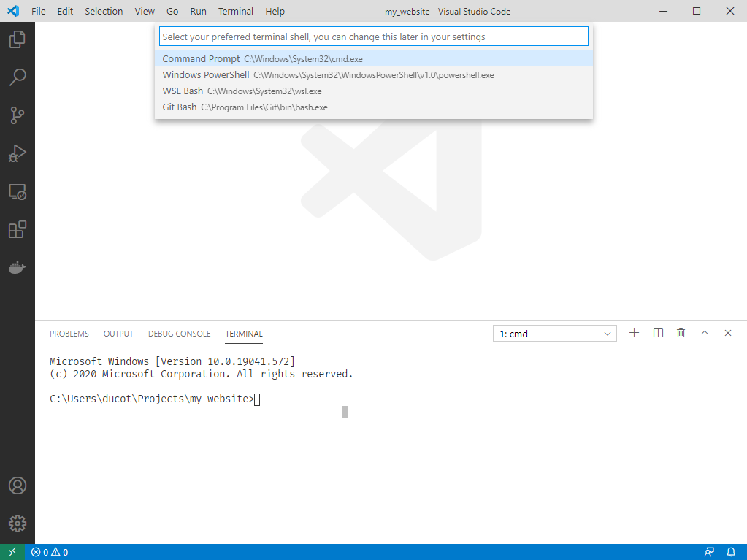The width and height of the screenshot is (747, 560).
Task: Open the Manage settings gear
Action: click(x=17, y=523)
